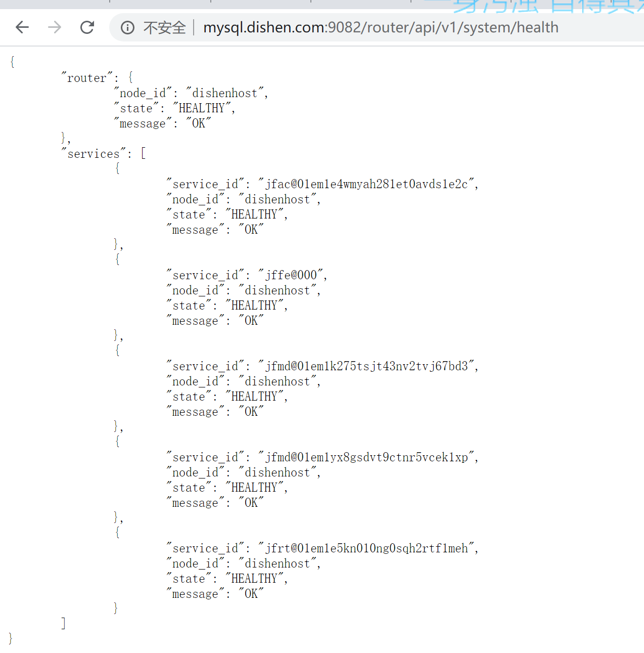644x653 pixels.
Task: Click OK message of jfrt service
Action: [251, 594]
